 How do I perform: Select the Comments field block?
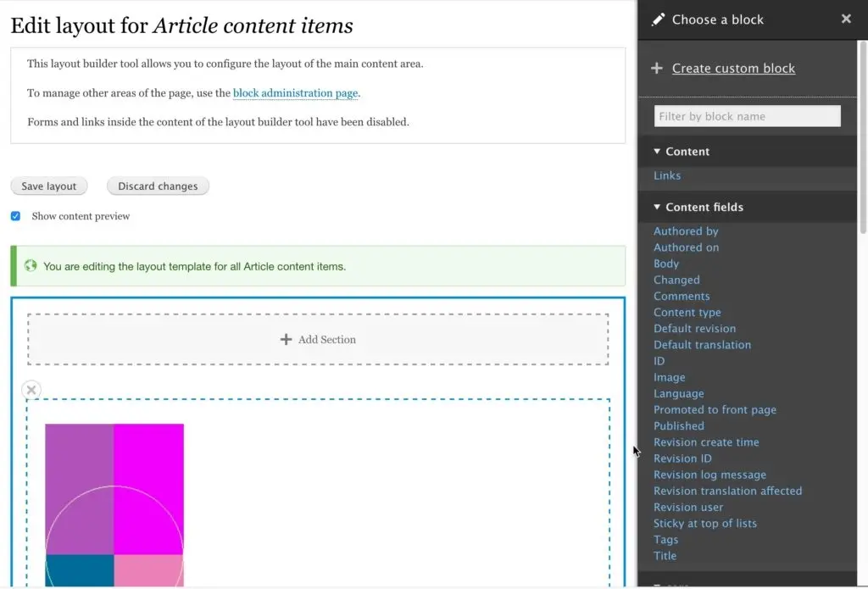pos(682,296)
